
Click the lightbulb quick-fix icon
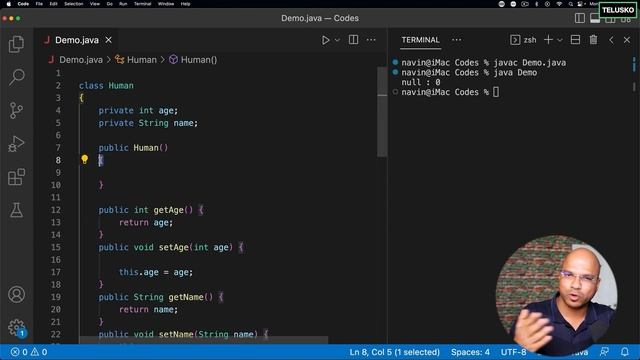click(84, 159)
